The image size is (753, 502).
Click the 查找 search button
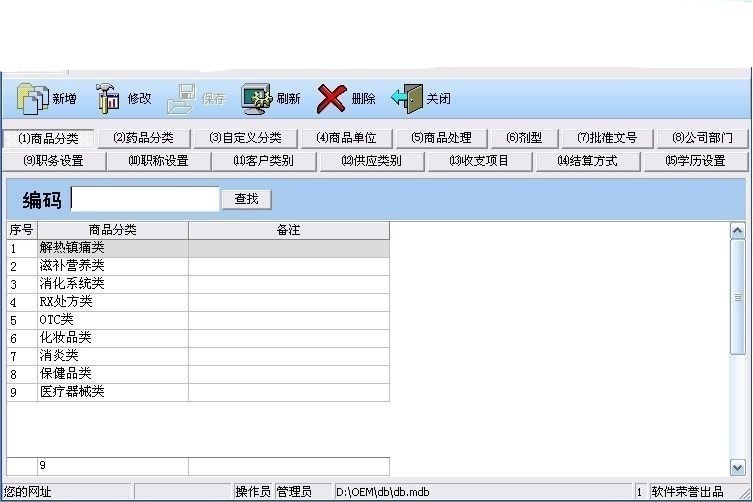pos(246,199)
